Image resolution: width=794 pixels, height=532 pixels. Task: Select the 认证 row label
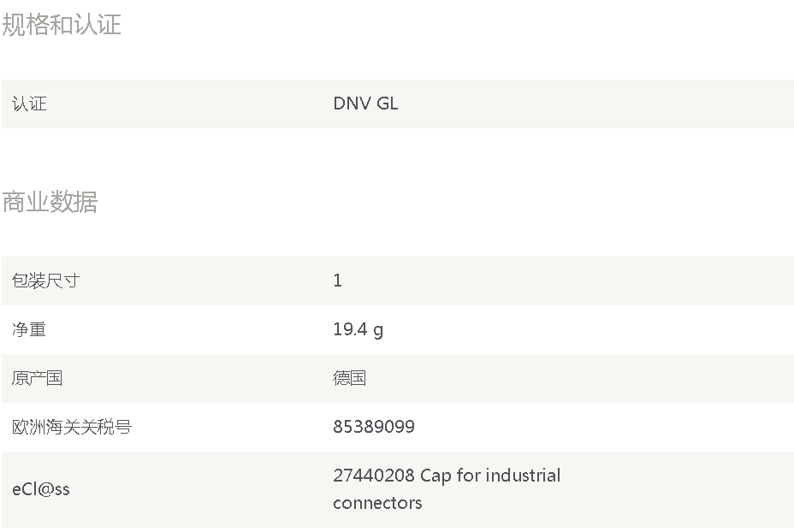pyautogui.click(x=29, y=103)
